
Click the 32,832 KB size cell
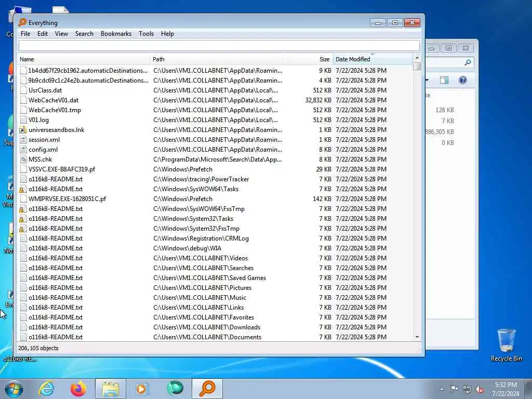pos(318,100)
